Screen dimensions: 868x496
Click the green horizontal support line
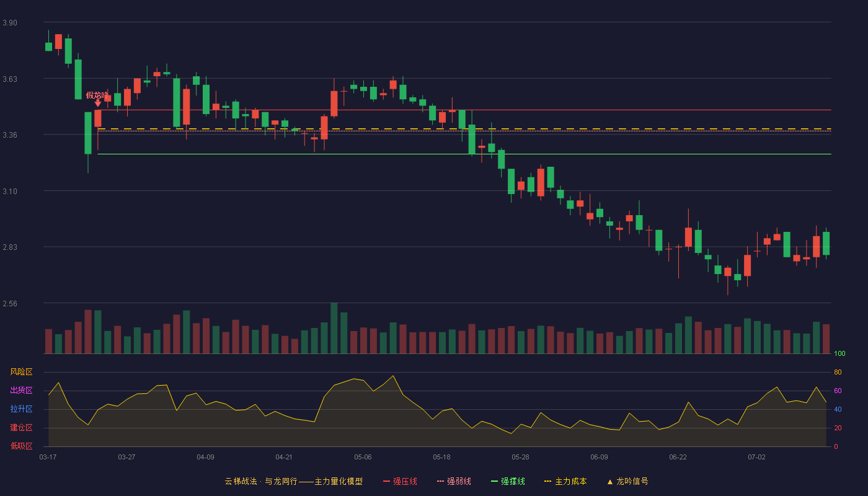464,154
